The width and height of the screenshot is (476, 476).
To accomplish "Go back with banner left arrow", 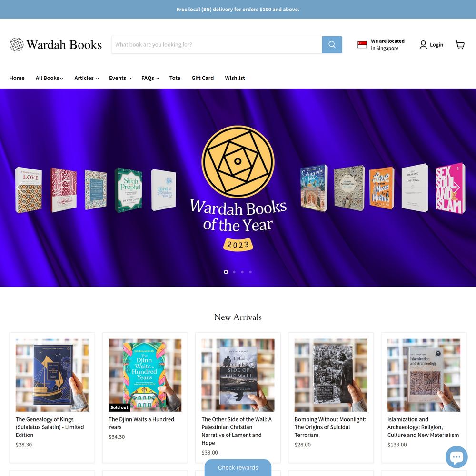I will (x=19, y=187).
